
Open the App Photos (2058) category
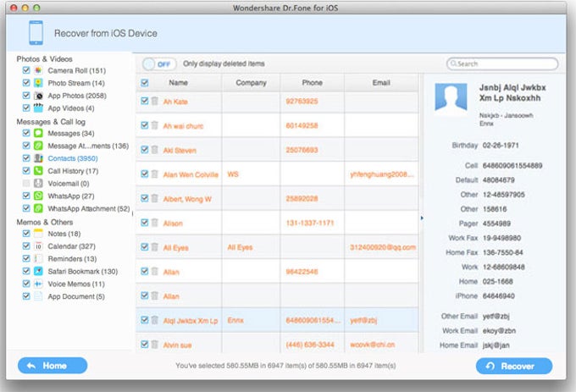(77, 96)
